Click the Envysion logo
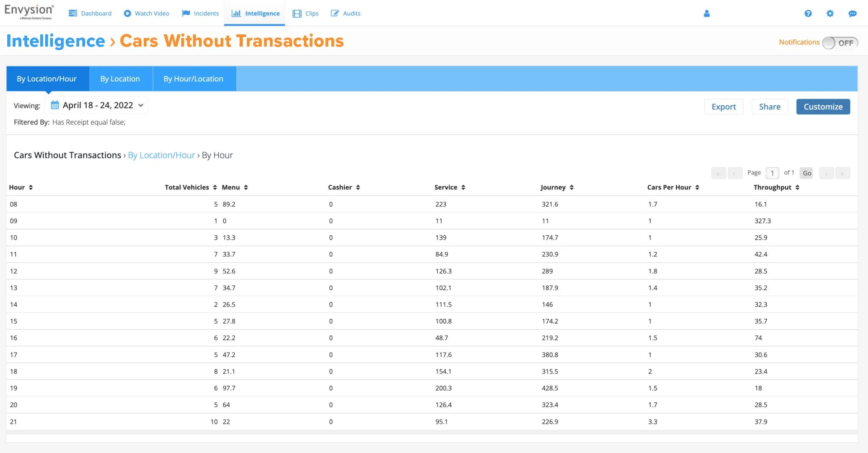Image resolution: width=868 pixels, height=453 pixels. 29,12
